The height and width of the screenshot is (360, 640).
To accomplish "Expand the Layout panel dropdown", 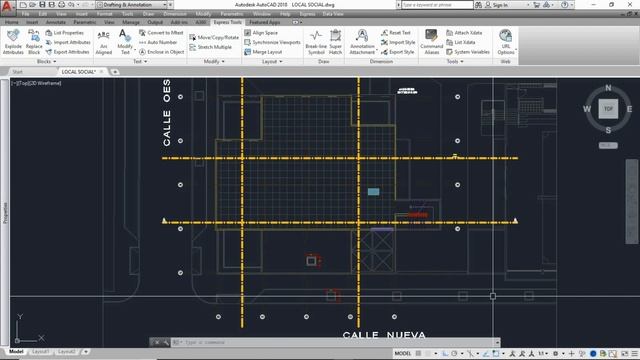I will pos(272,62).
